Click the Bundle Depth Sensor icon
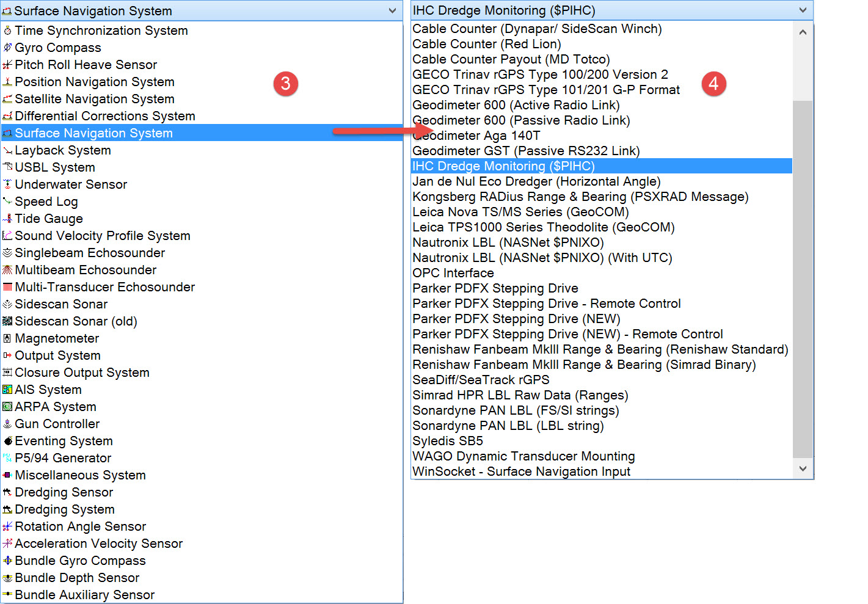 [7, 578]
